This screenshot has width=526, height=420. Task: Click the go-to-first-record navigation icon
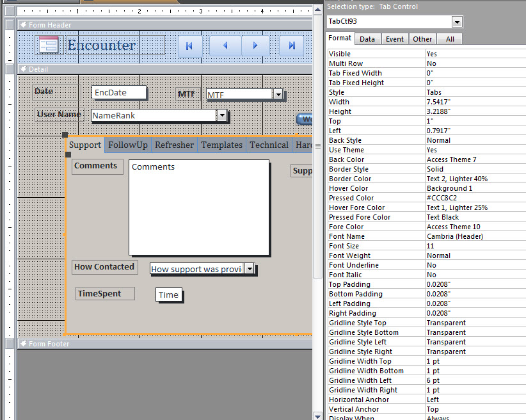coord(189,45)
